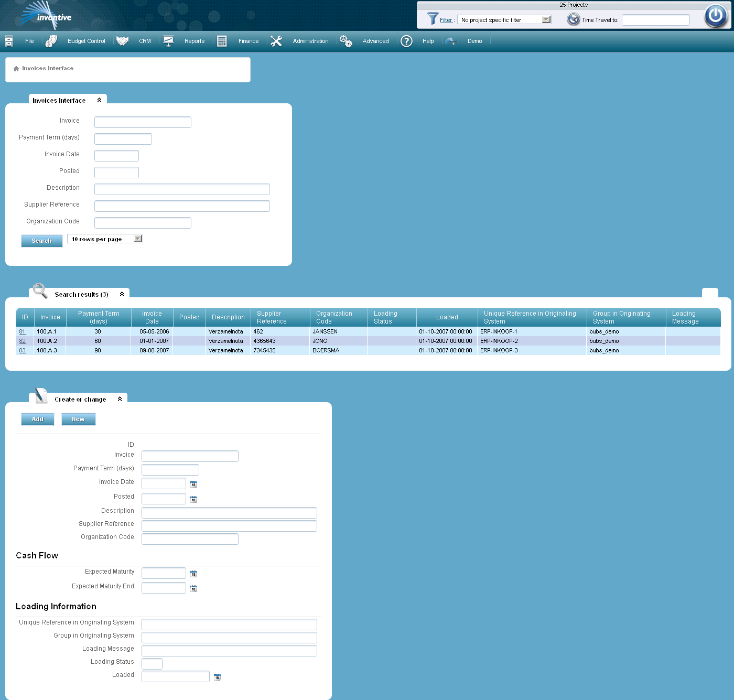Open calendar picker for Posted date
Image resolution: width=734 pixels, height=700 pixels.
click(x=193, y=499)
